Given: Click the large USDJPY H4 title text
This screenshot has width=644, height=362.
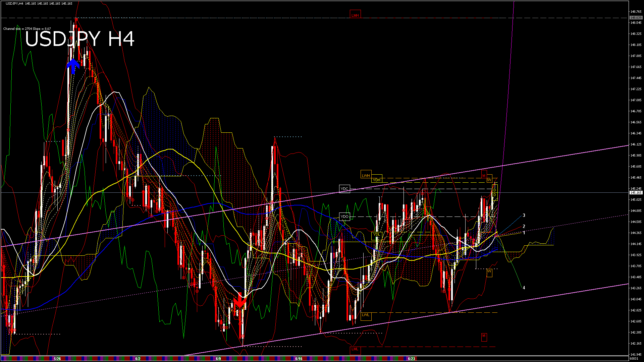Looking at the screenshot, I should pyautogui.click(x=79, y=39).
